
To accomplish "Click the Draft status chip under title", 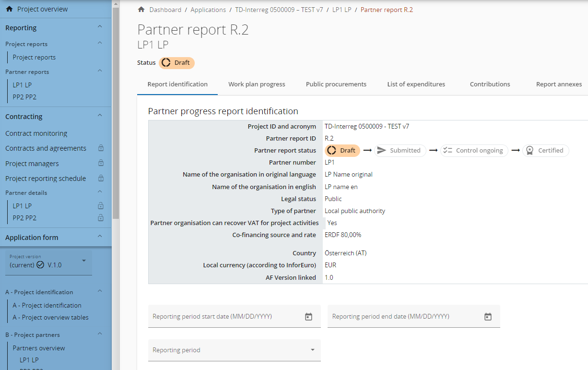I will click(177, 63).
